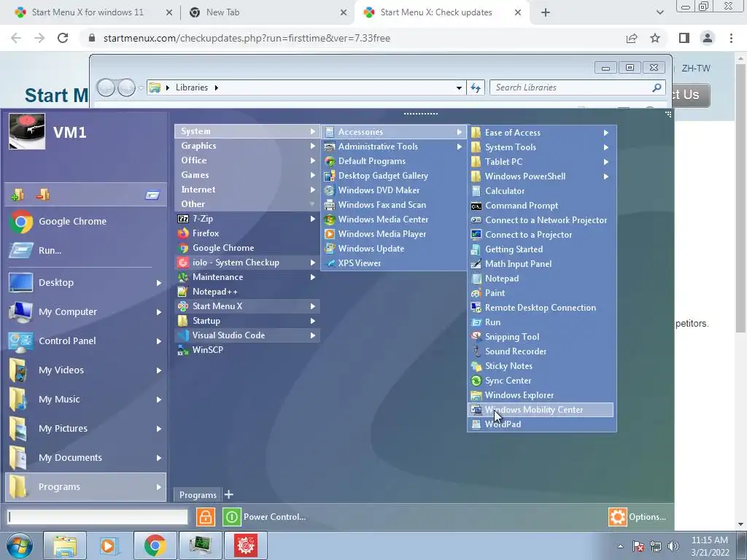The height and width of the screenshot is (560, 747).
Task: Open Firefox from the Programs list
Action: click(247, 233)
